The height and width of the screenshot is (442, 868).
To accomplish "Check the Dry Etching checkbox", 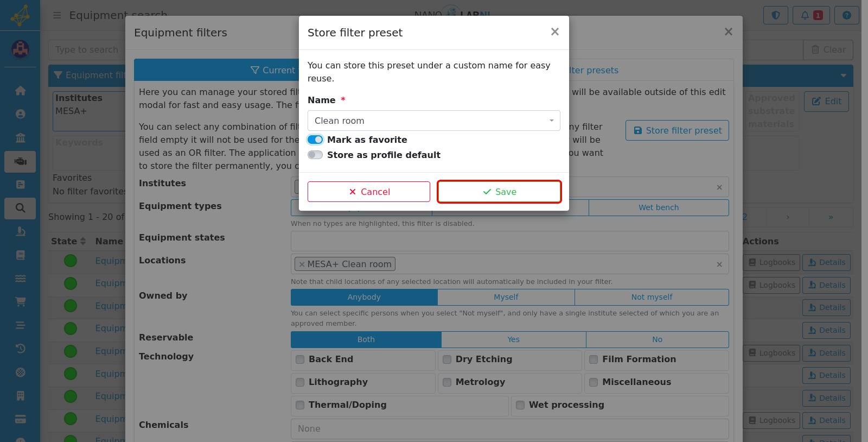I will click(447, 359).
